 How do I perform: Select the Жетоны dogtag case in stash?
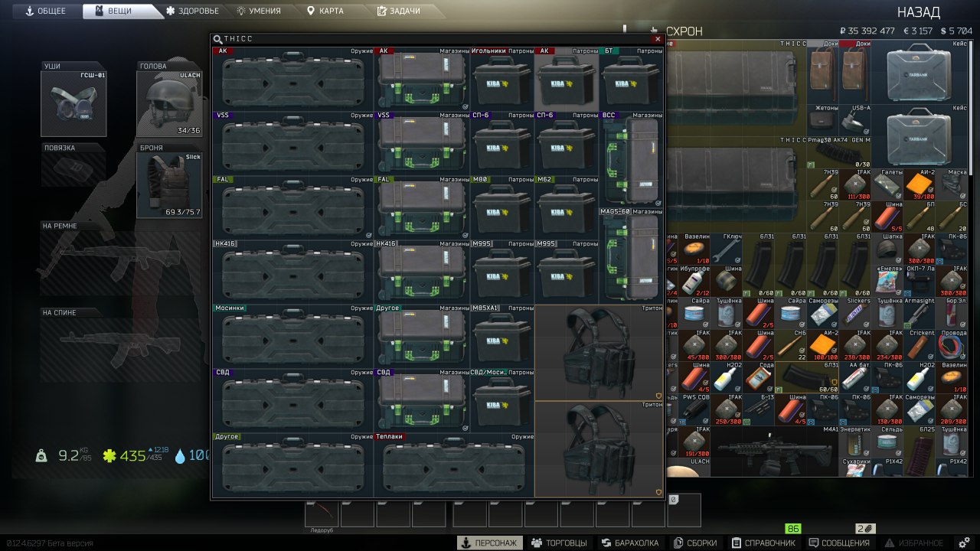click(x=823, y=120)
